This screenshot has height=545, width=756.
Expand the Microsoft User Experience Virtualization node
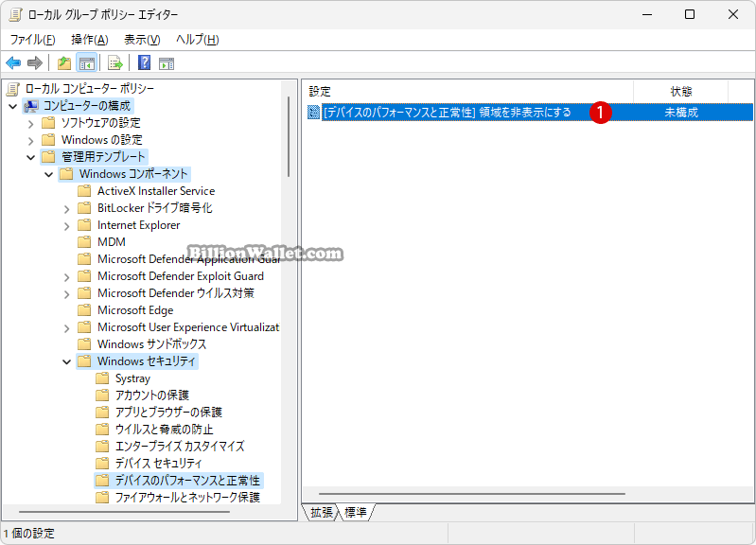coord(66,328)
